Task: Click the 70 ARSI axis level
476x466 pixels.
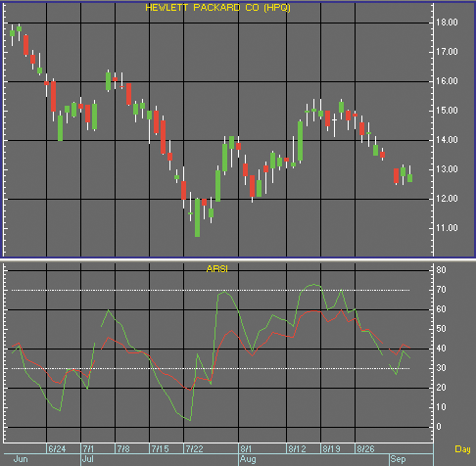Action: [441, 290]
